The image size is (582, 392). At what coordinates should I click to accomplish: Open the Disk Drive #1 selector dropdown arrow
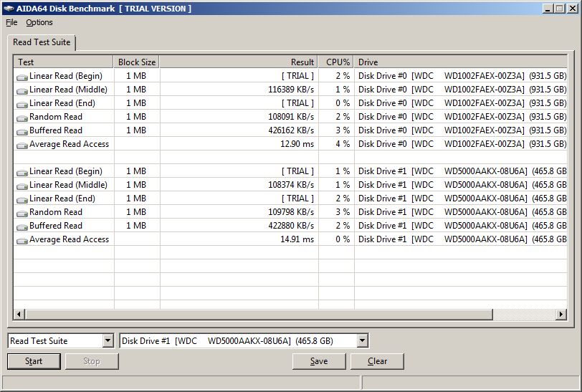363,340
